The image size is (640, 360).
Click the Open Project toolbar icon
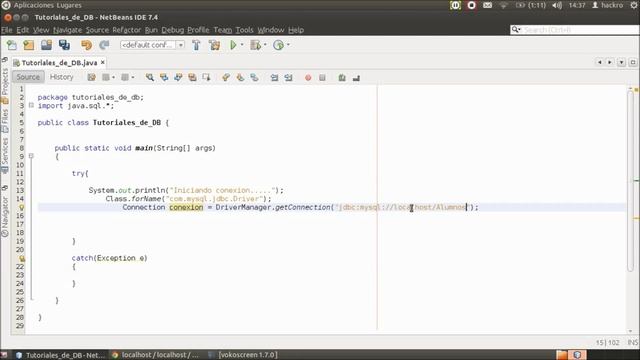pos(47,45)
